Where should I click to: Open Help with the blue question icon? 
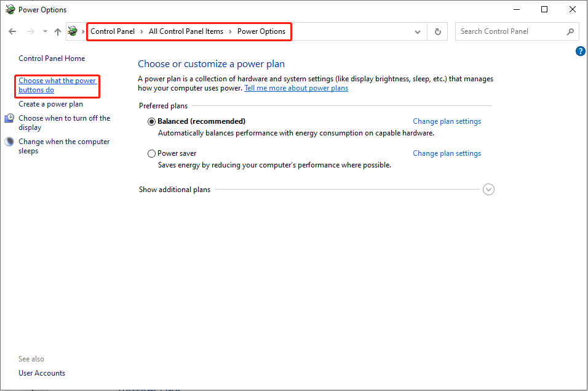(580, 51)
